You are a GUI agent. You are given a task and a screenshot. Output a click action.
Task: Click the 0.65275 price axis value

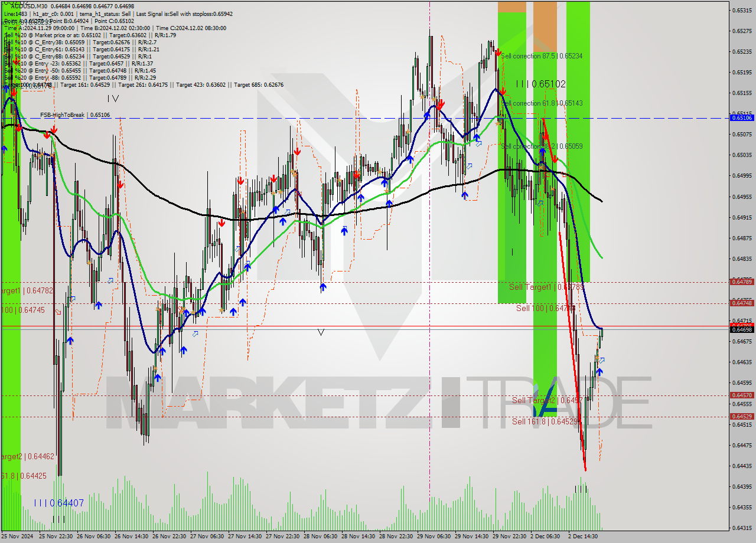coord(742,31)
